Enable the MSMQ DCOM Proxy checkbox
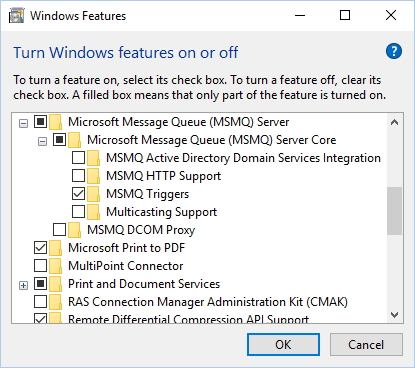415x368 pixels. (x=59, y=230)
